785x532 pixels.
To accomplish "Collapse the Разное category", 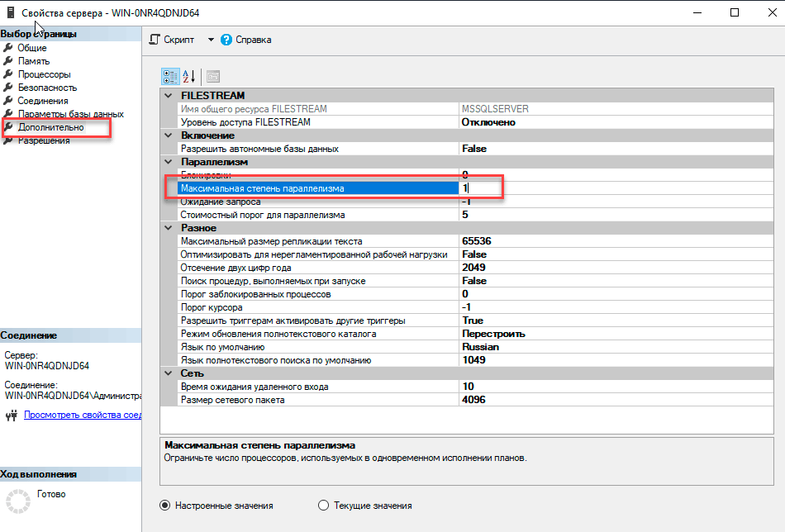I will pyautogui.click(x=169, y=228).
